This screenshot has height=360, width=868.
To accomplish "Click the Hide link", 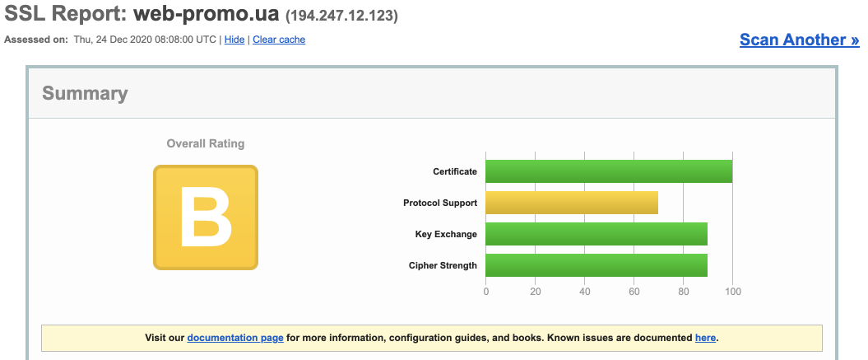I will (x=234, y=40).
